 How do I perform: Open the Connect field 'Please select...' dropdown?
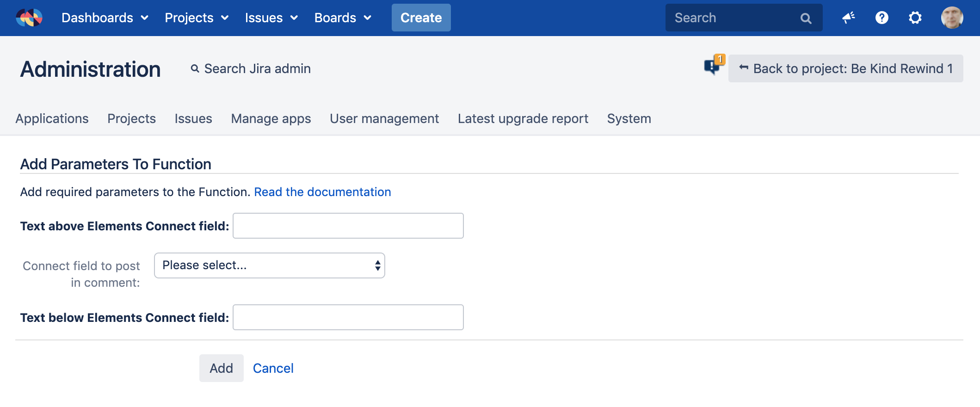coord(269,265)
